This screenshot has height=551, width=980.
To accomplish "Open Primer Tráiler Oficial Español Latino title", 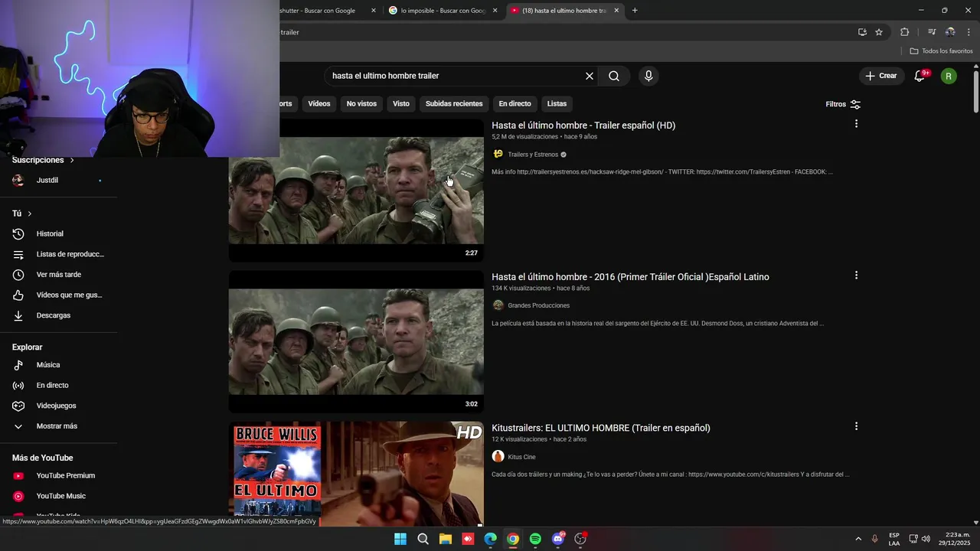I will [x=630, y=277].
